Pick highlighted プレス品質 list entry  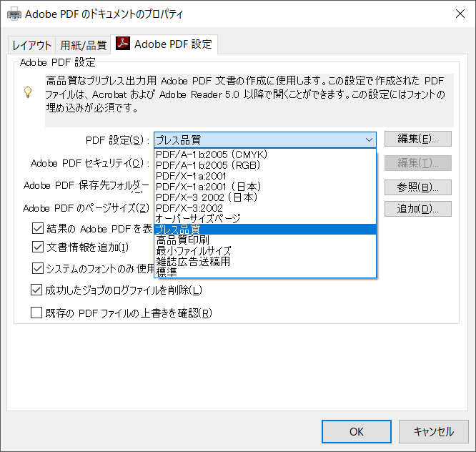[x=265, y=229]
